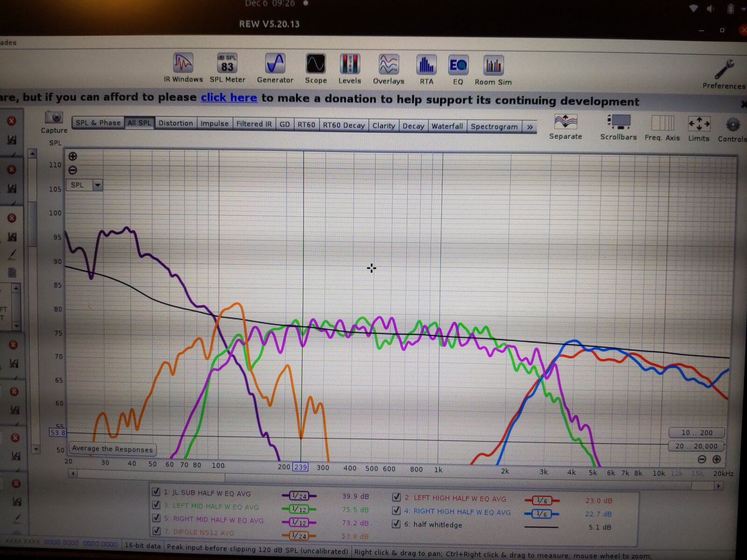Click the donation 'click here' link
Viewport: 747px width, 560px height.
229,98
